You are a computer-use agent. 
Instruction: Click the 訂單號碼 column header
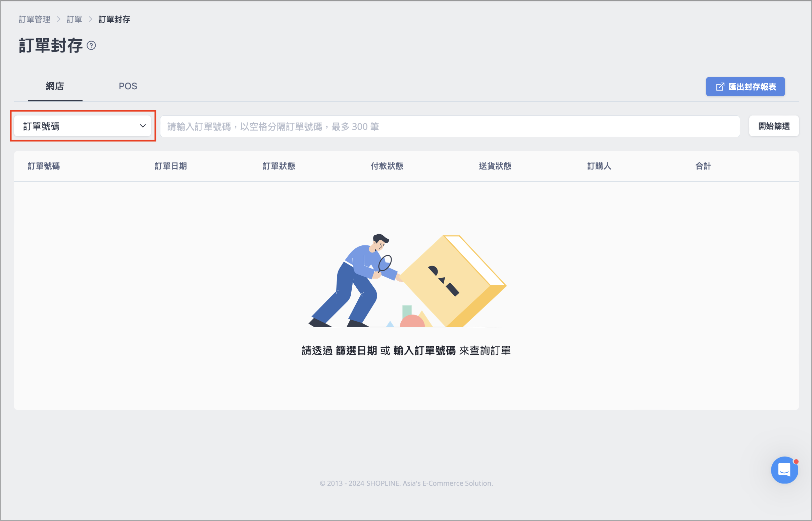[44, 166]
